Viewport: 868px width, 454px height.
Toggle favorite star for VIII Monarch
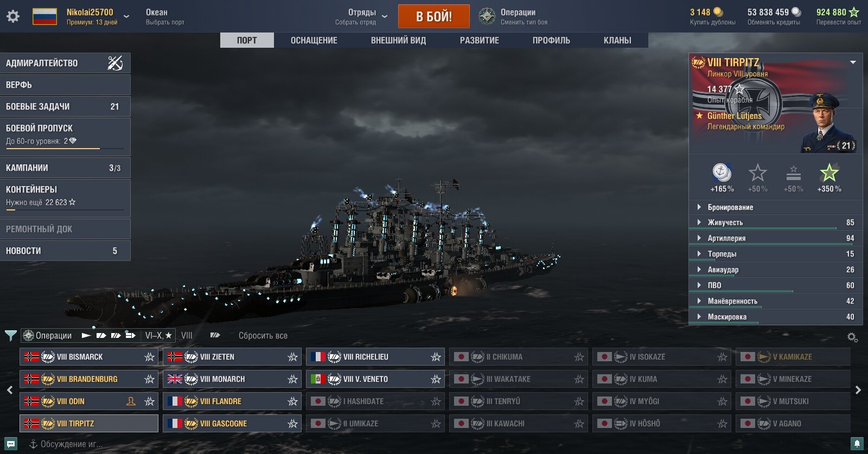[292, 379]
